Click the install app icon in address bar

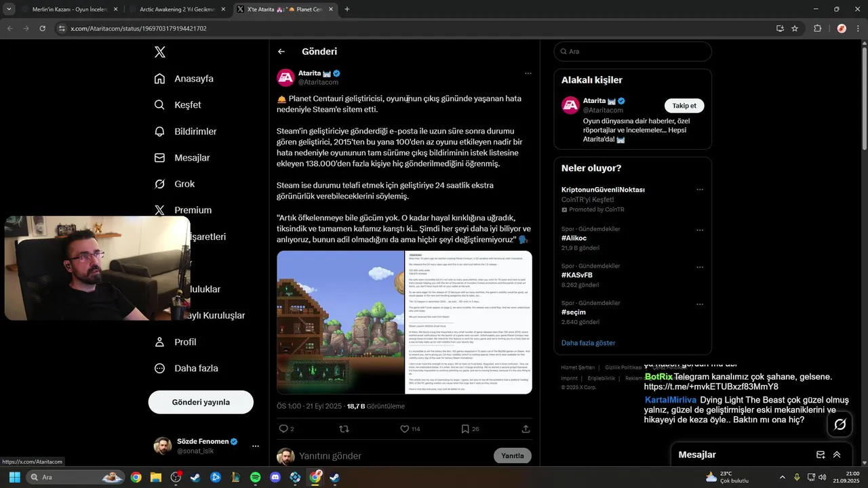[780, 28]
